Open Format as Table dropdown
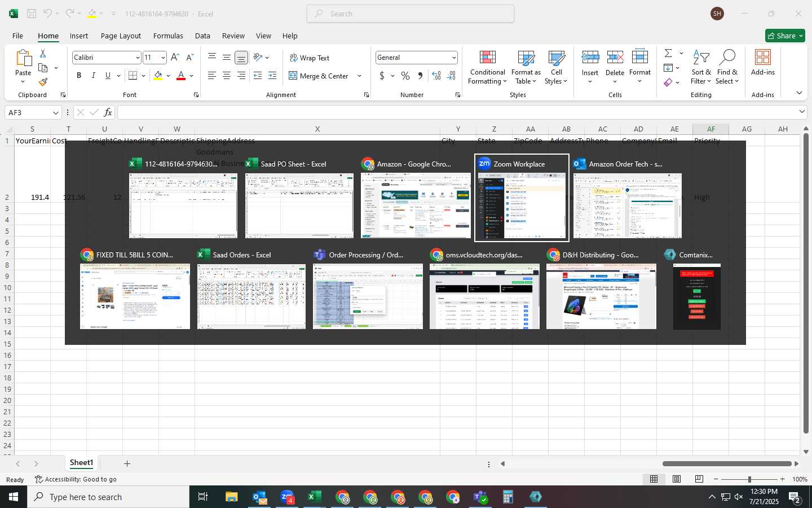The width and height of the screenshot is (812, 508). [x=526, y=67]
